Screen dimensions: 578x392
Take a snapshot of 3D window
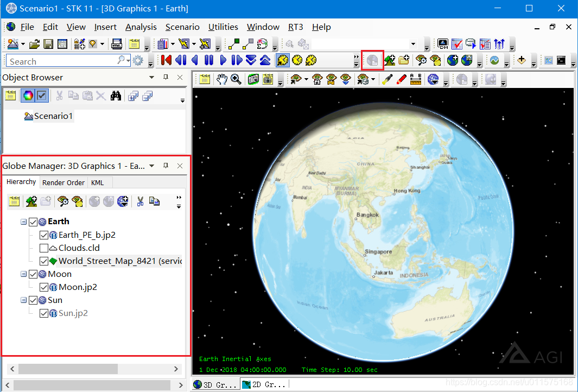[253, 79]
